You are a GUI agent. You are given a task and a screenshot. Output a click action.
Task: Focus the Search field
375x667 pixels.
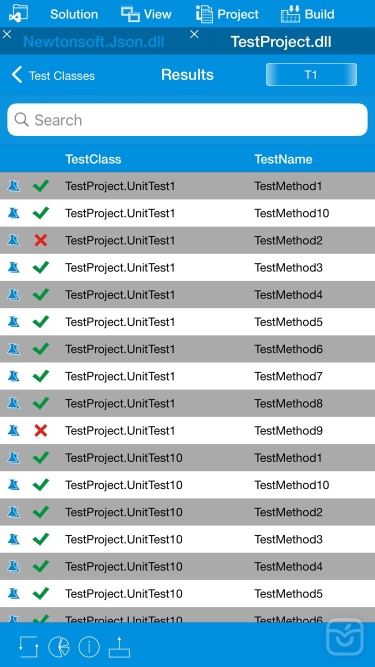(x=188, y=120)
